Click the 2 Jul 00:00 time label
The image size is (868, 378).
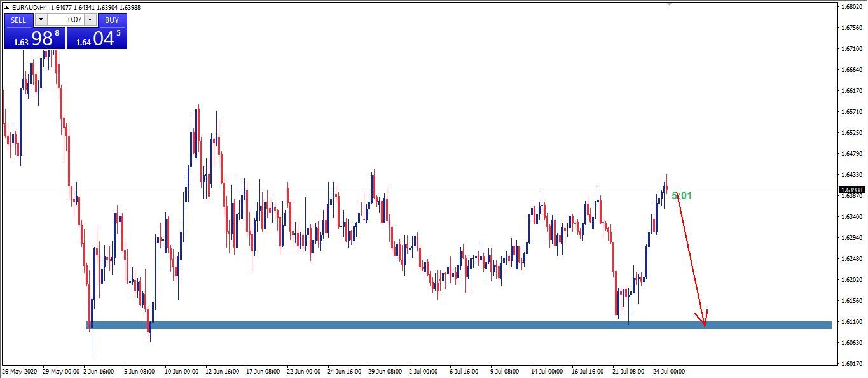tap(425, 371)
